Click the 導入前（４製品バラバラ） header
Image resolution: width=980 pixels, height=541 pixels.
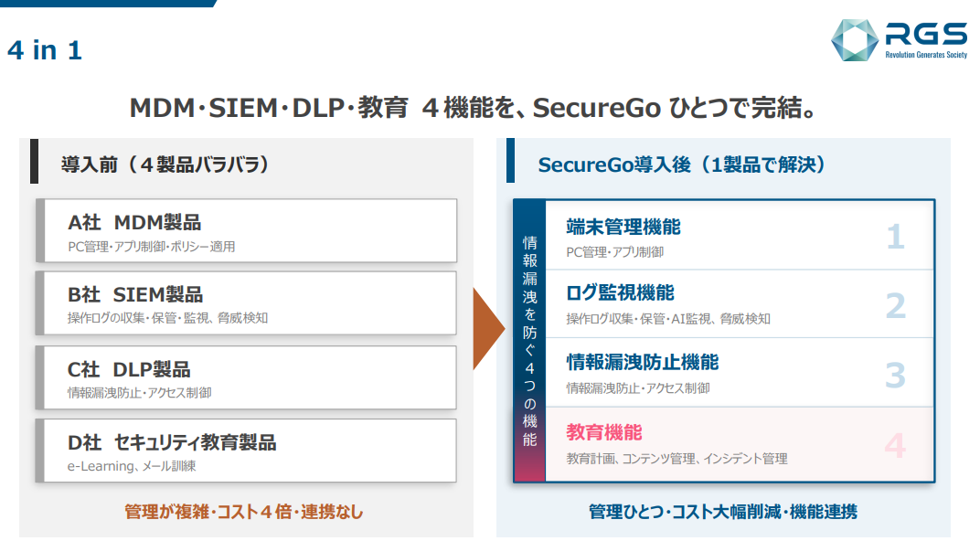pos(165,164)
